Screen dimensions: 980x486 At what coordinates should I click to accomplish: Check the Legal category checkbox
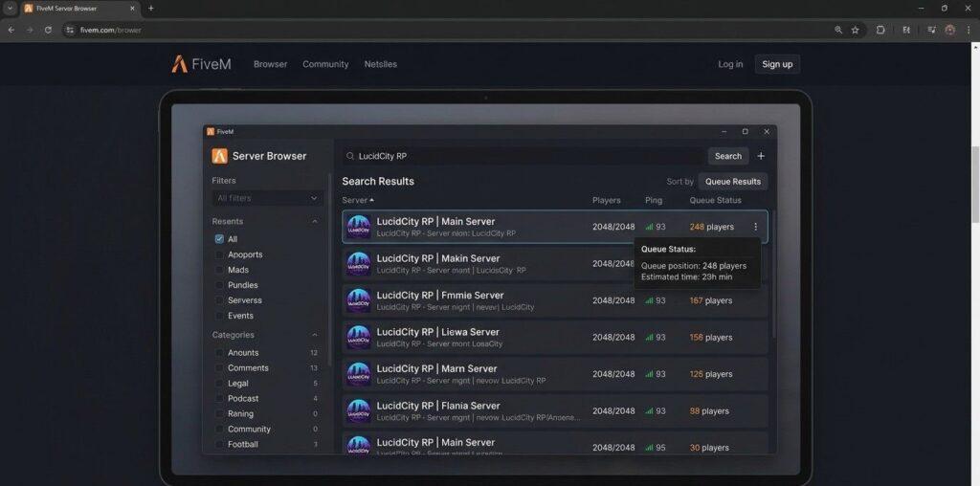(x=219, y=383)
